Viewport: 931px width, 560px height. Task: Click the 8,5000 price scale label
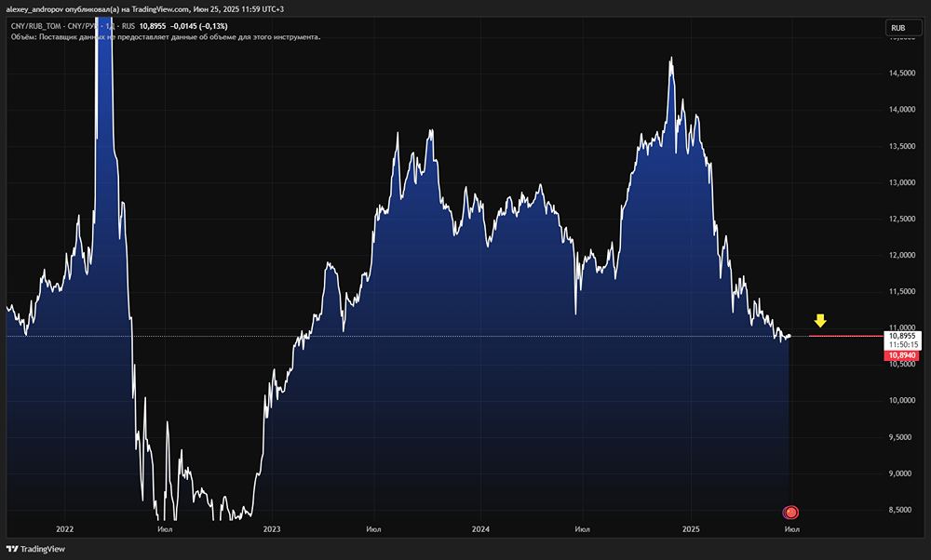(902, 510)
